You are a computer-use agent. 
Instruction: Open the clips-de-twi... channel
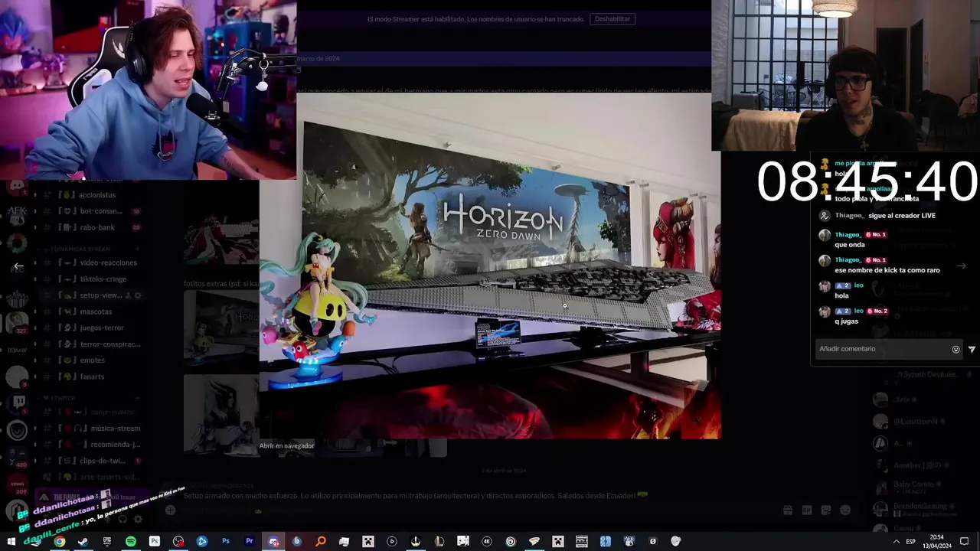coord(90,461)
